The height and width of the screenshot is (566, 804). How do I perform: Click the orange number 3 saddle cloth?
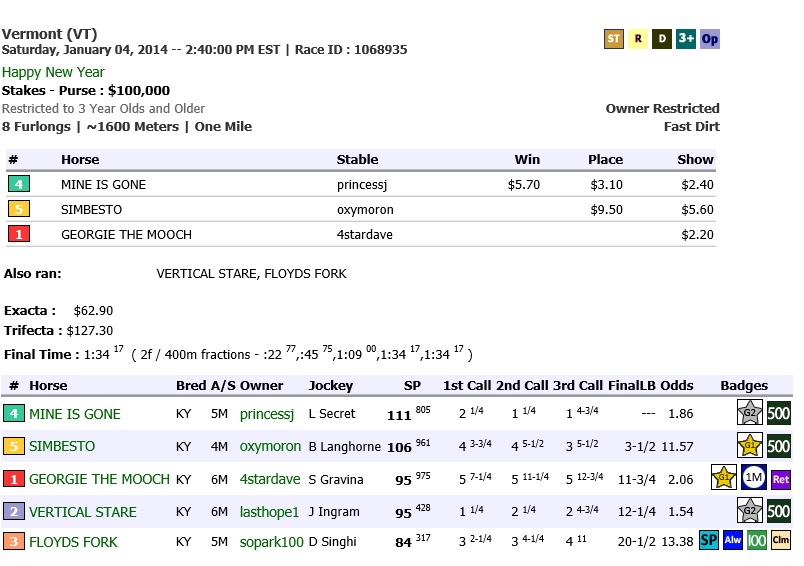14,542
